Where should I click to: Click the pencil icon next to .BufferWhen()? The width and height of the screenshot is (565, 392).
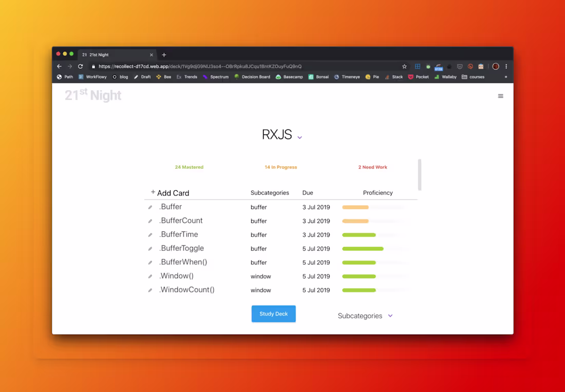click(x=150, y=263)
